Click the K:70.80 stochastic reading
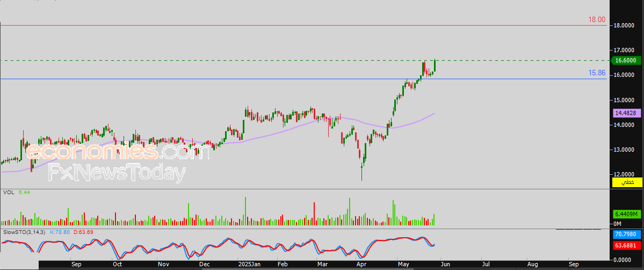The image size is (644, 270). [x=60, y=232]
